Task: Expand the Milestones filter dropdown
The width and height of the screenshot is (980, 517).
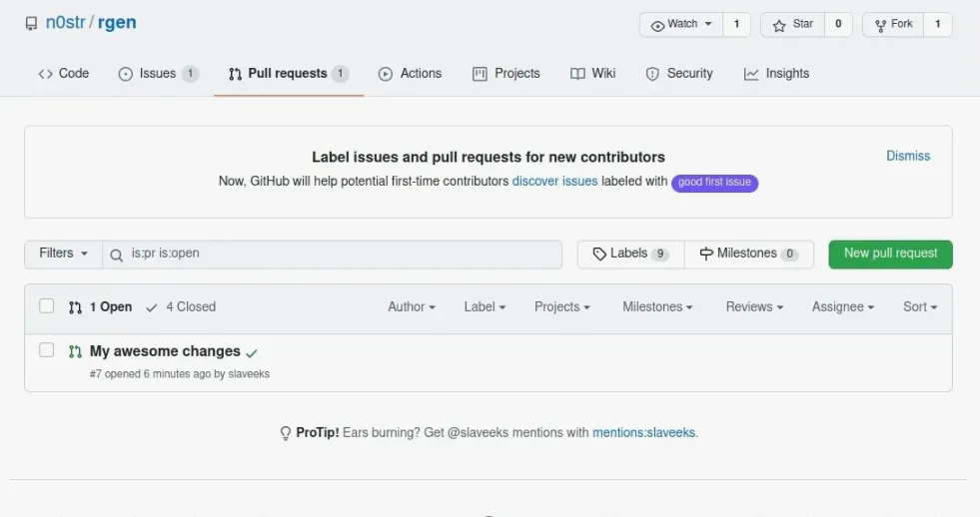Action: [x=657, y=307]
